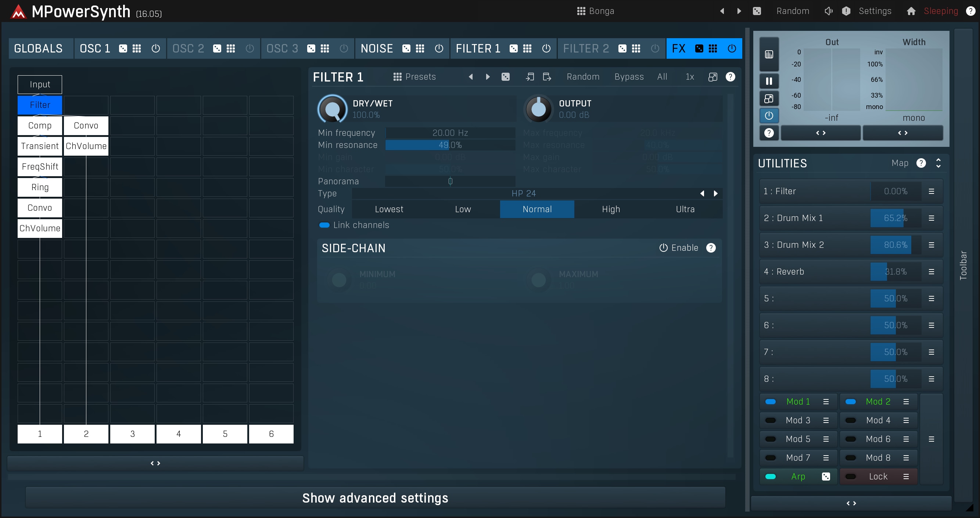
Task: Select the Transient module in FX grid
Action: 40,146
